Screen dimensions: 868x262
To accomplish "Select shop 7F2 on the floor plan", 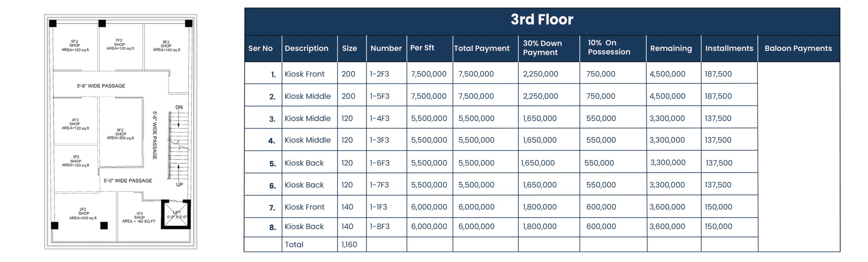I will click(x=120, y=44).
